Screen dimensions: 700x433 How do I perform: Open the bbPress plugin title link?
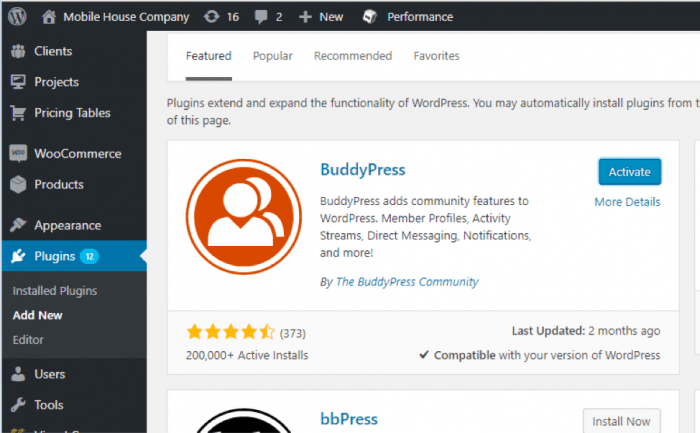pos(349,419)
